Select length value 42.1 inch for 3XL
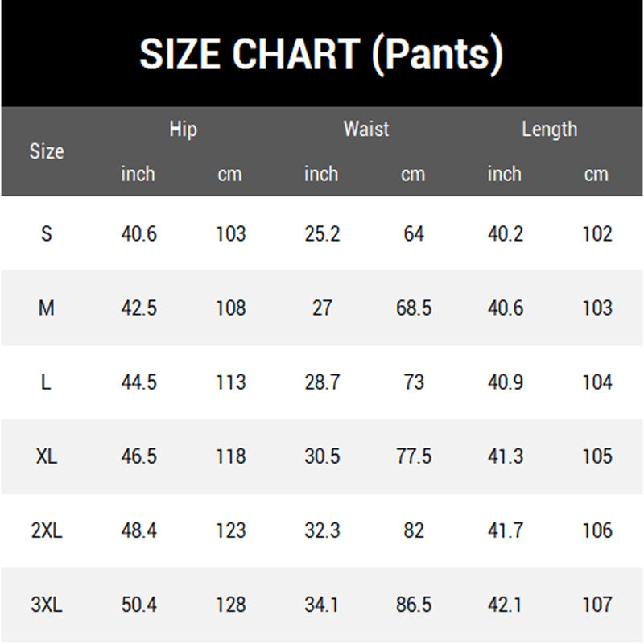 coord(505,605)
